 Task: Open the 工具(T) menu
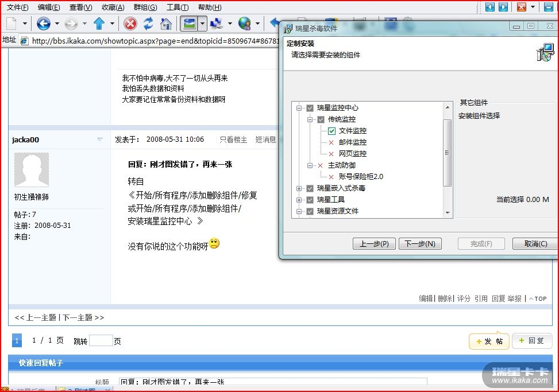click(x=178, y=7)
